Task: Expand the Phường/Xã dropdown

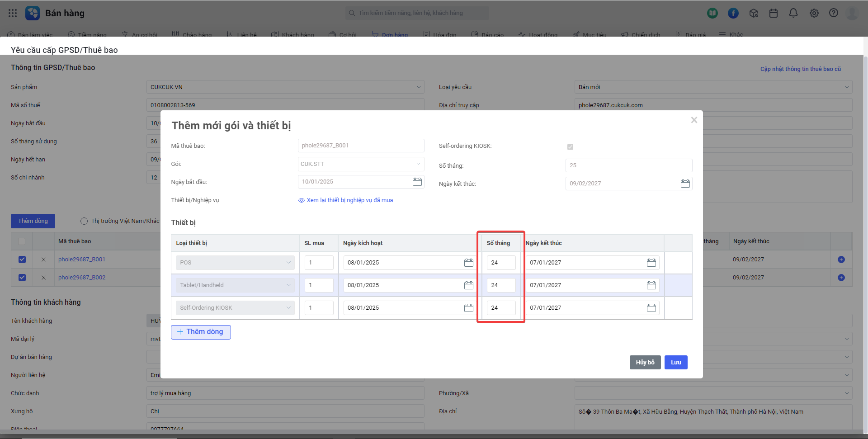Action: [713, 393]
